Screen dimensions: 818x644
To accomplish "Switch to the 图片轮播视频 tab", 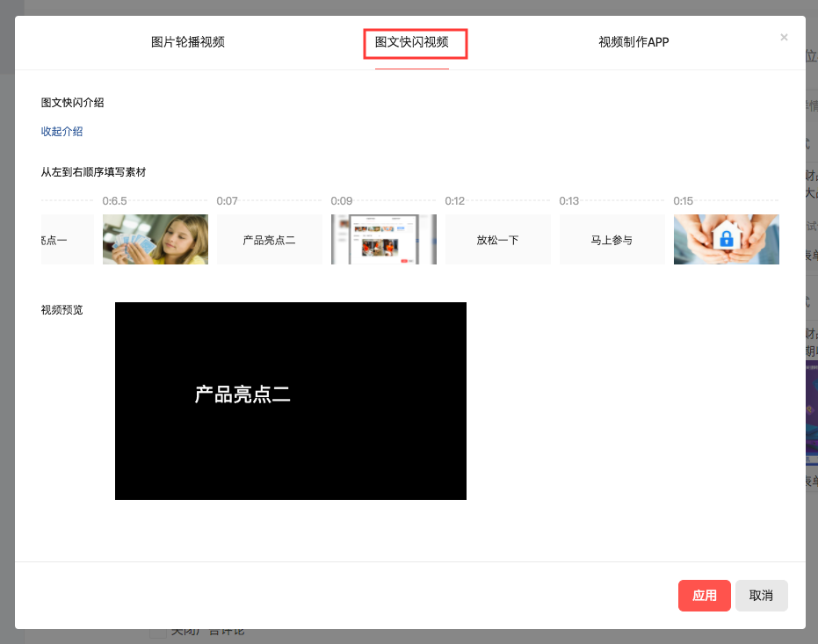I will 188,42.
